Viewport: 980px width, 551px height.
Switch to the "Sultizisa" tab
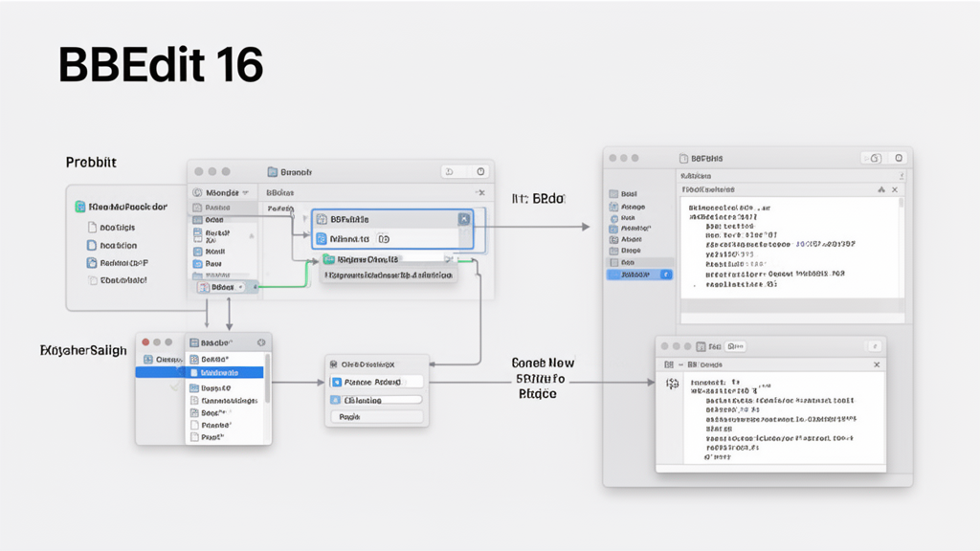(696, 176)
